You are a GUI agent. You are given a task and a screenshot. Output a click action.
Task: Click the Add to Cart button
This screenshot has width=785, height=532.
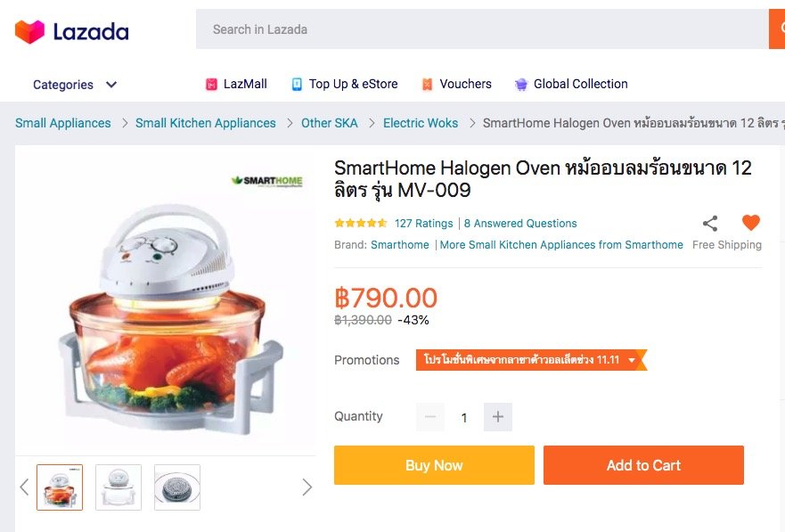pyautogui.click(x=643, y=465)
